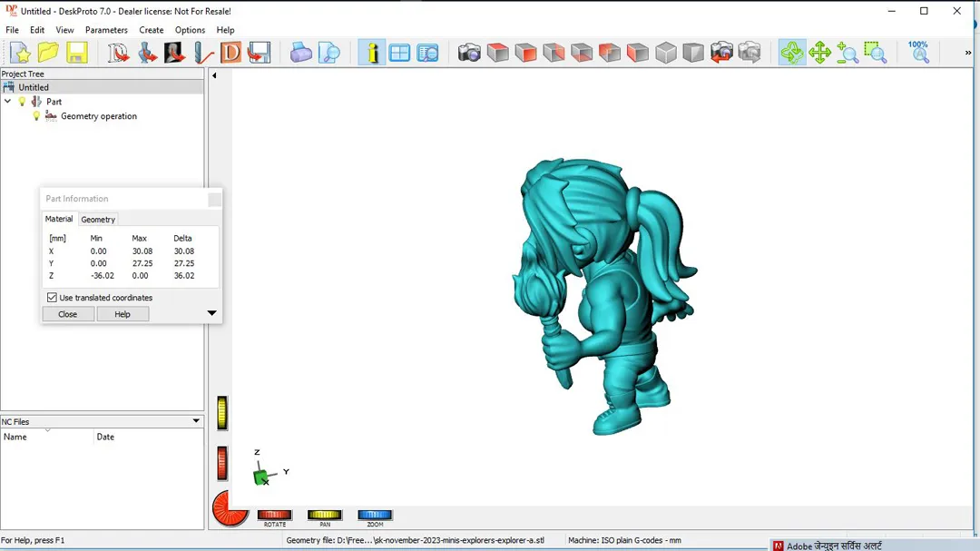Expand Part Information with the black down arrow
The height and width of the screenshot is (551, 980).
click(211, 312)
